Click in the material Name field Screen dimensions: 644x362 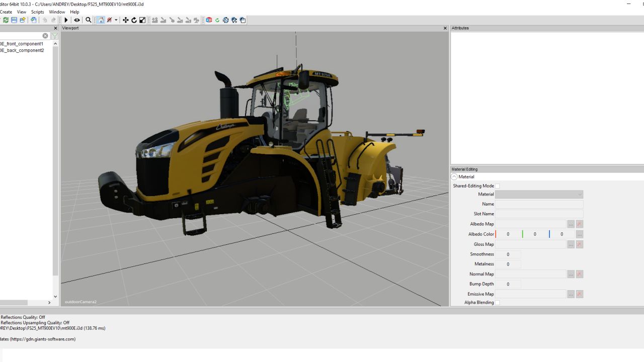539,204
